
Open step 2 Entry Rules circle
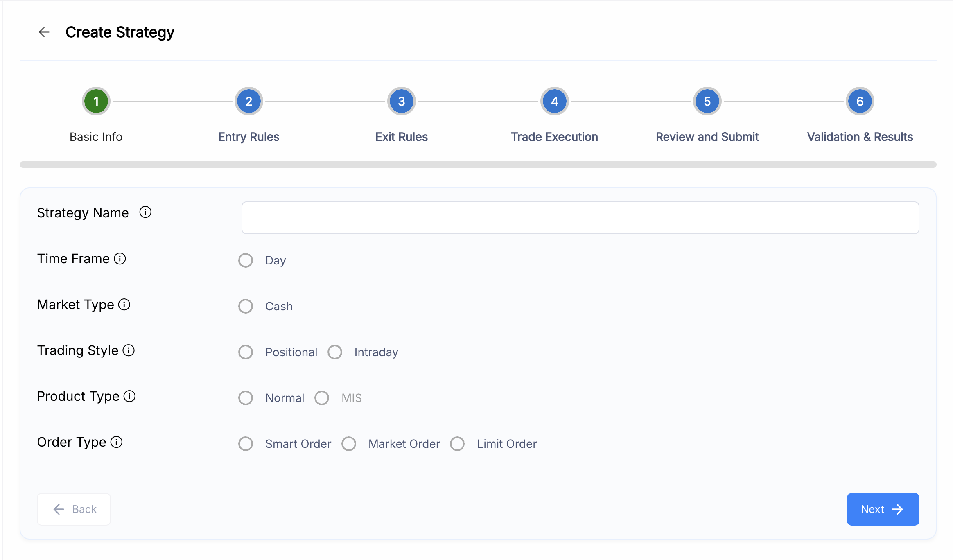(248, 101)
